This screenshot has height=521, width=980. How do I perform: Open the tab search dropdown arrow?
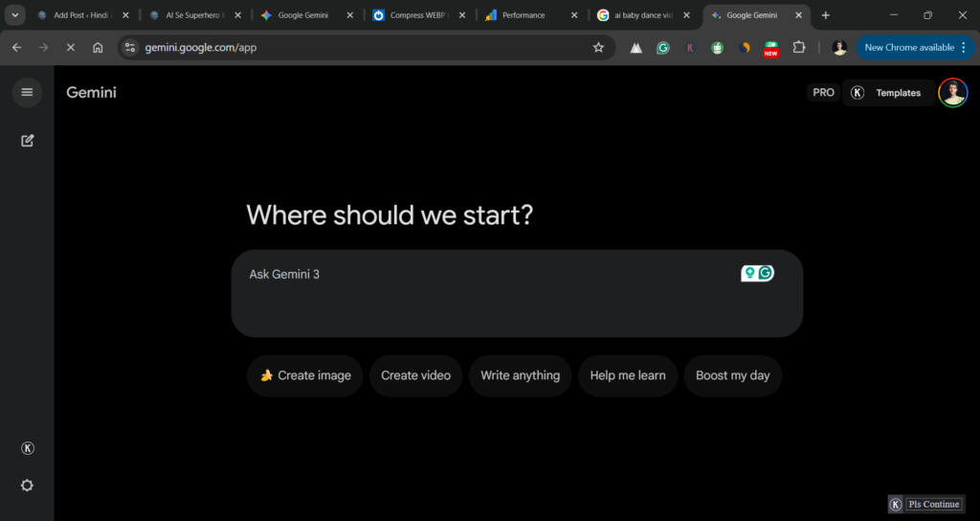pos(15,15)
